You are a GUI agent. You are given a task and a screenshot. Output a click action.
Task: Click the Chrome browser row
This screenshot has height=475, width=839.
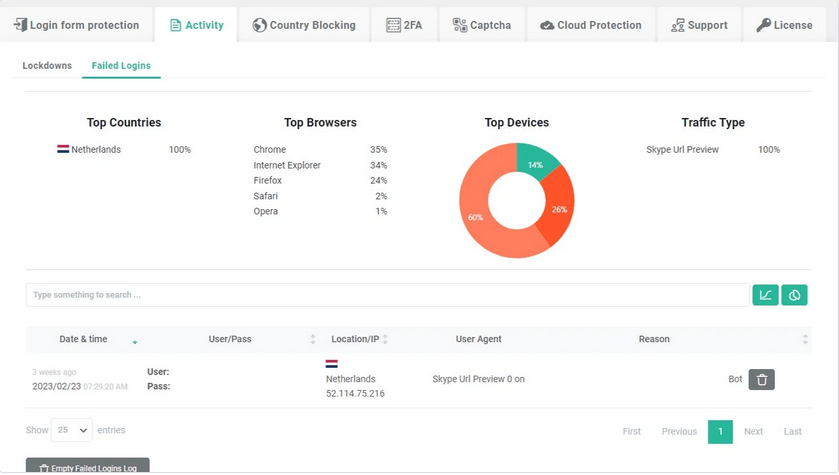point(320,150)
